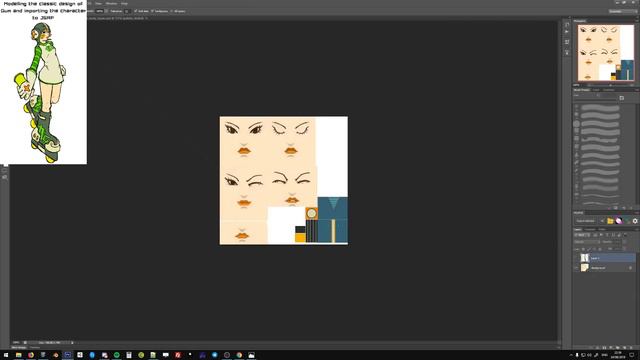Click the Spotify taskbar icon
The image size is (640, 360).
coord(117,355)
